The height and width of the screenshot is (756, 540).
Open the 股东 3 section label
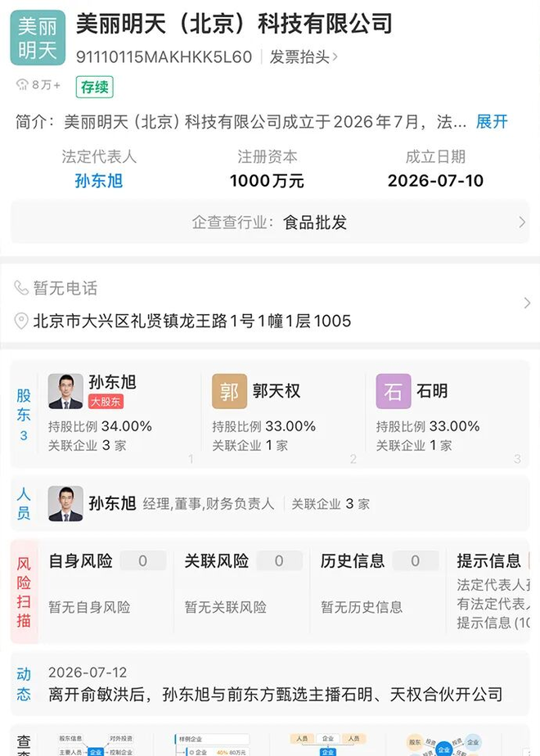(24, 415)
